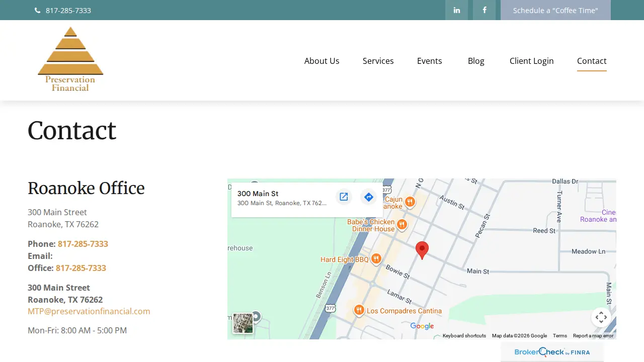Click Mon-Fri: 8:00 AM - 5:00 PM text

(77, 330)
